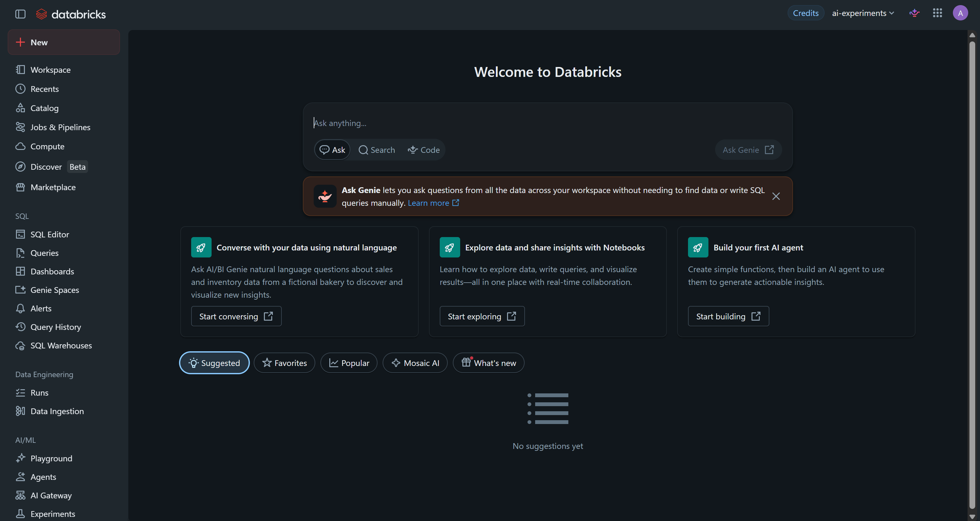Screen dimensions: 980x521
Task: Switch to Code mode in the prompt box
Action: coord(423,150)
